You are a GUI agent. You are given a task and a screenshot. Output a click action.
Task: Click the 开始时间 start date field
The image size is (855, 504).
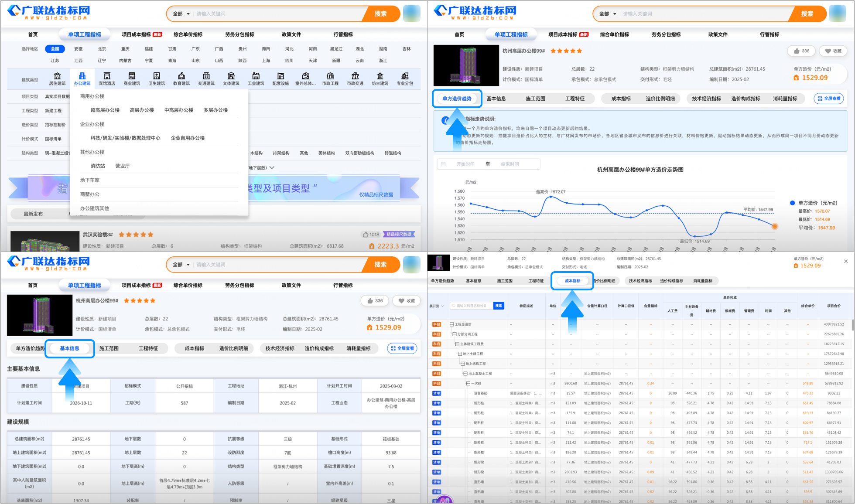tap(465, 164)
